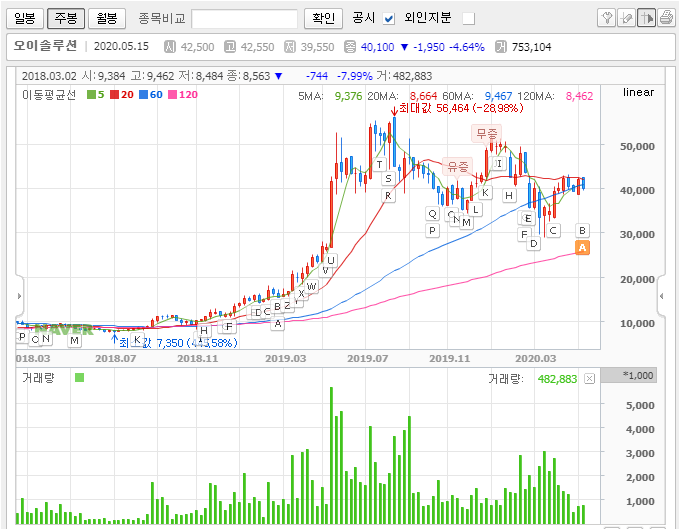This screenshot has width=679, height=529.
Task: Print the chart with printer icon
Action: tap(666, 18)
